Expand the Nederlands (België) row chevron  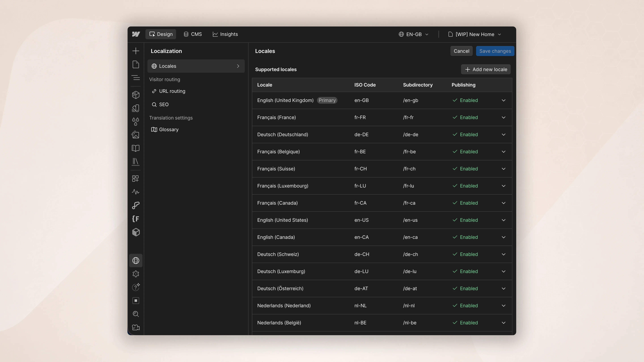click(x=503, y=323)
